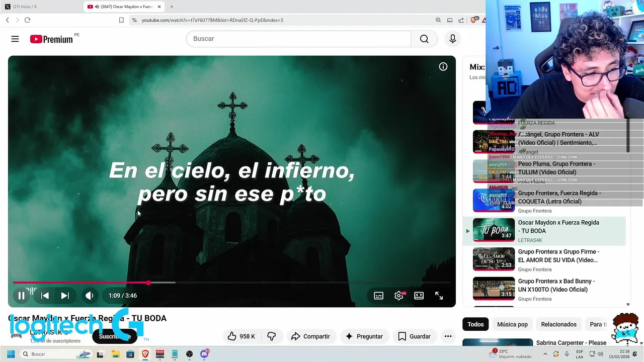This screenshot has height=362, width=644.
Task: Open Task View on taskbar
Action: [100, 354]
